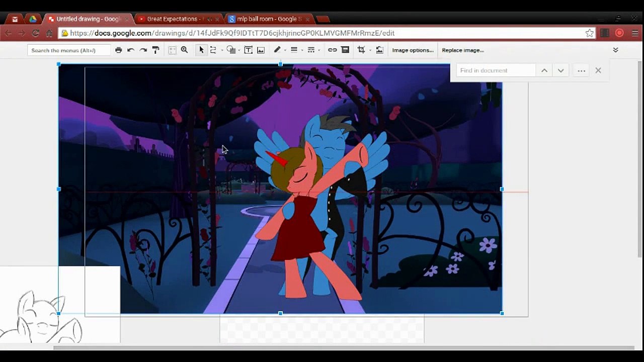
Task: Open the Shape tool
Action: pos(231,50)
